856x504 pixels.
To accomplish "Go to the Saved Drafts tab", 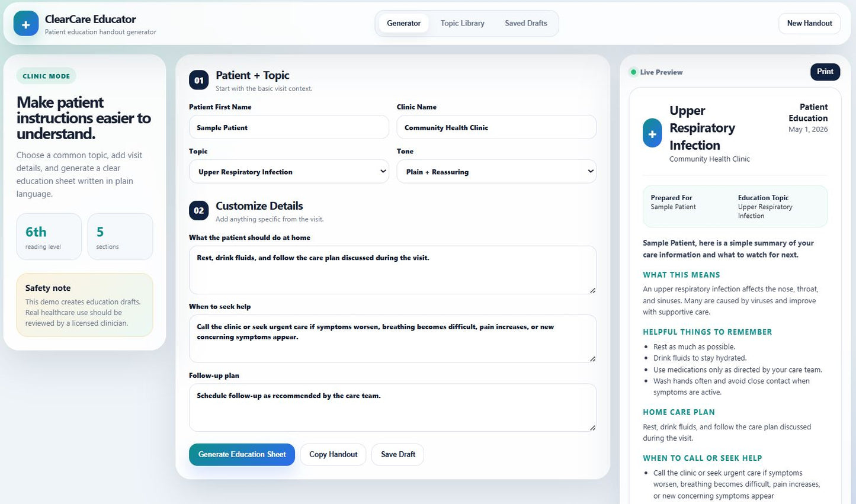I will [525, 24].
